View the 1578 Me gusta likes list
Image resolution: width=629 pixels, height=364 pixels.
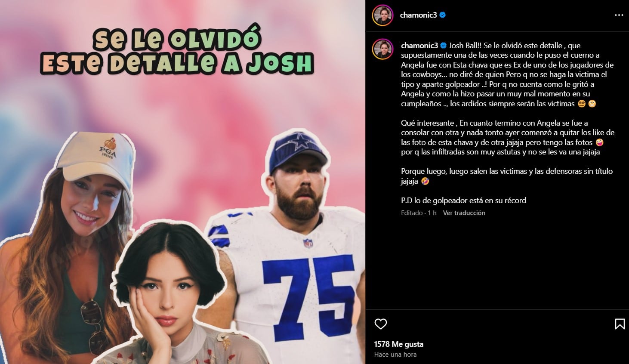click(399, 344)
